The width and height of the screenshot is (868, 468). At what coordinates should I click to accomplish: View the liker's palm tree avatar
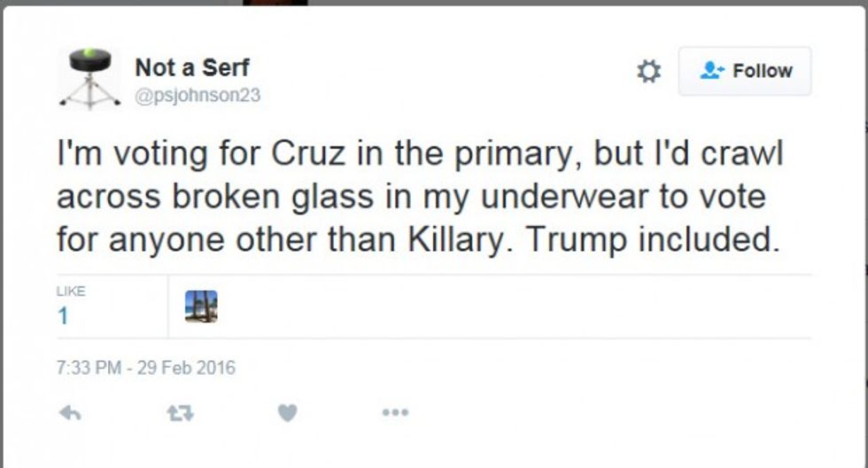(201, 307)
